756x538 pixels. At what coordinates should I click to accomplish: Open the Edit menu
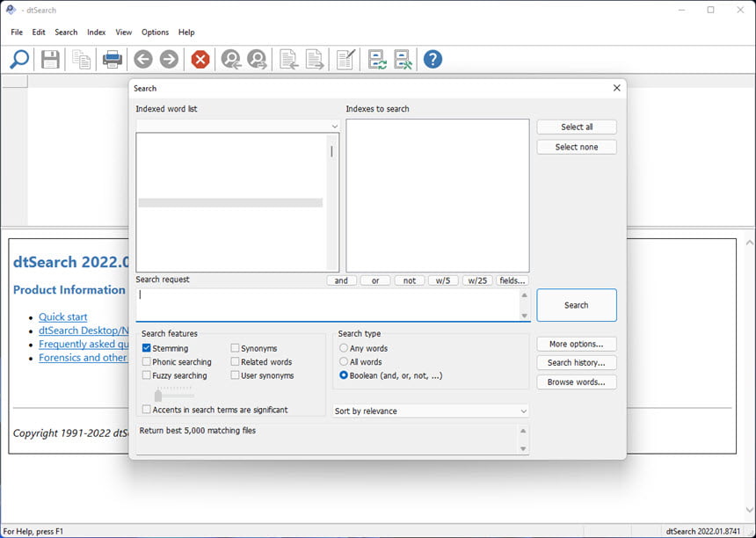[x=39, y=33]
